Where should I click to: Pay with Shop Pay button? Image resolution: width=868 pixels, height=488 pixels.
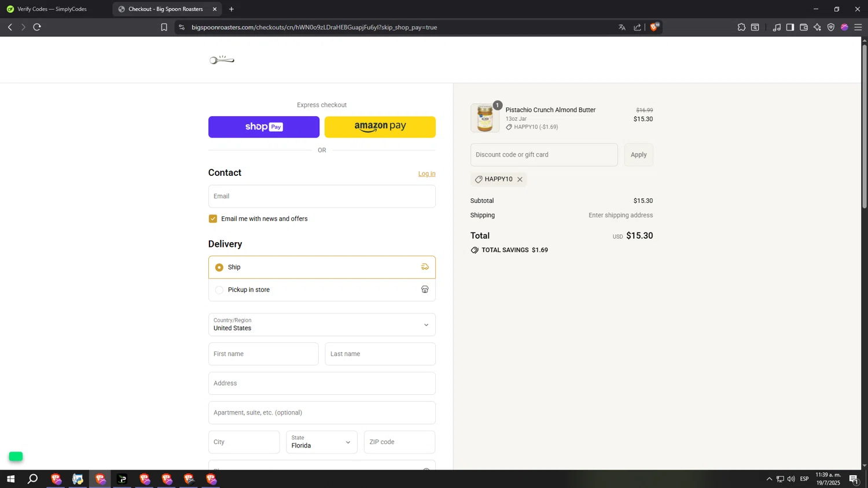pos(264,127)
